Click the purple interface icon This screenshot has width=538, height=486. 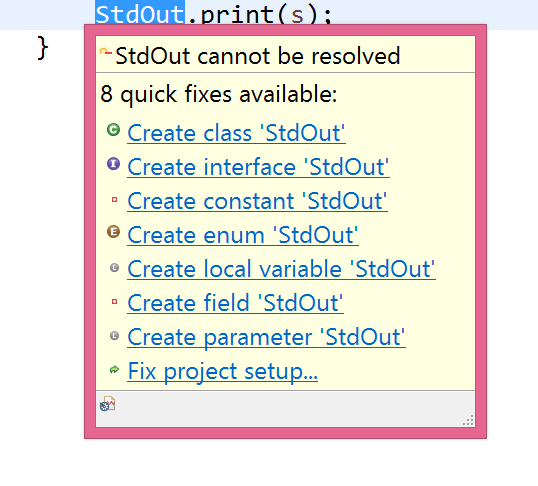(113, 164)
